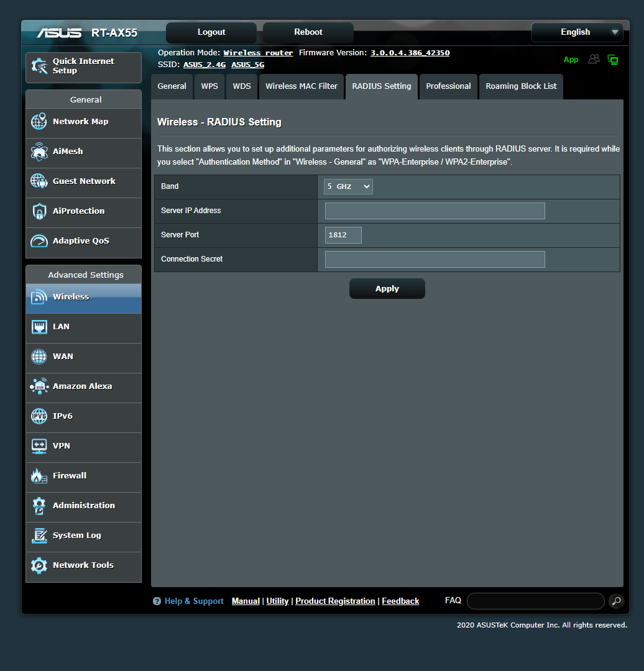Open the English language dropdown

click(x=577, y=32)
